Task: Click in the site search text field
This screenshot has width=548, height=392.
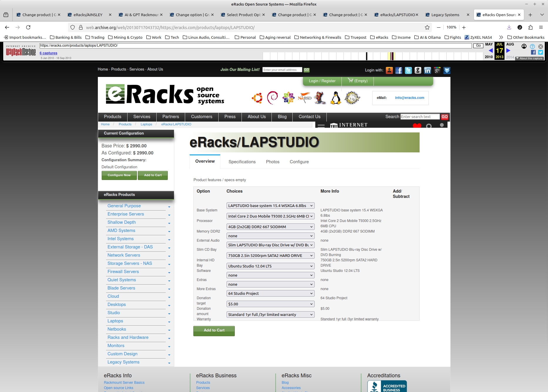Action: pyautogui.click(x=420, y=117)
